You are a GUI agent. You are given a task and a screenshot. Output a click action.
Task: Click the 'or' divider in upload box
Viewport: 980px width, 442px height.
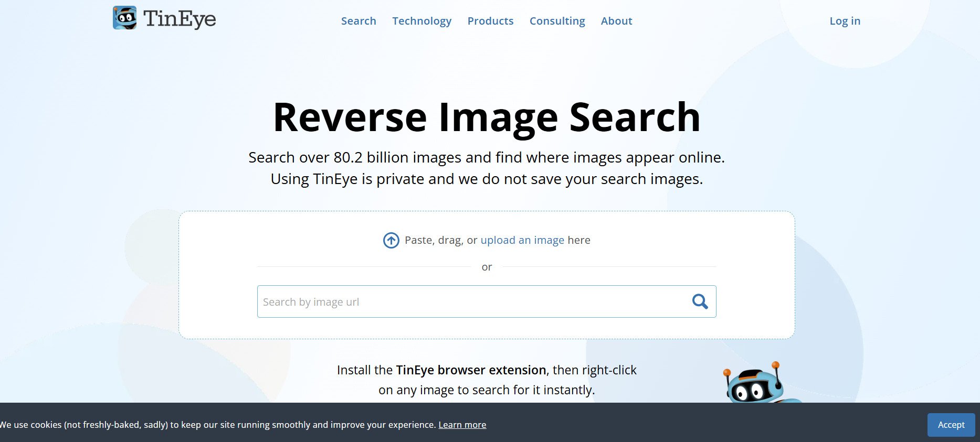click(487, 267)
